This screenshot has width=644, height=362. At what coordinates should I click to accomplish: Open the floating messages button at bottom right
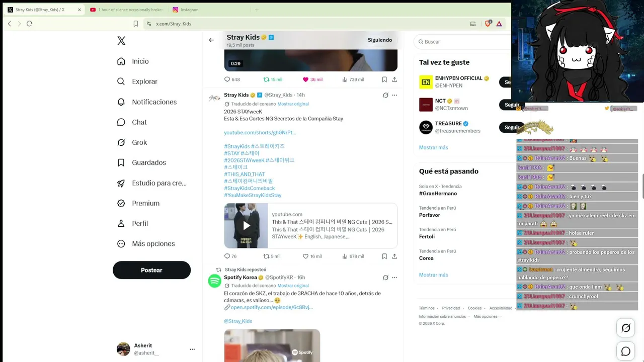coord(626,351)
